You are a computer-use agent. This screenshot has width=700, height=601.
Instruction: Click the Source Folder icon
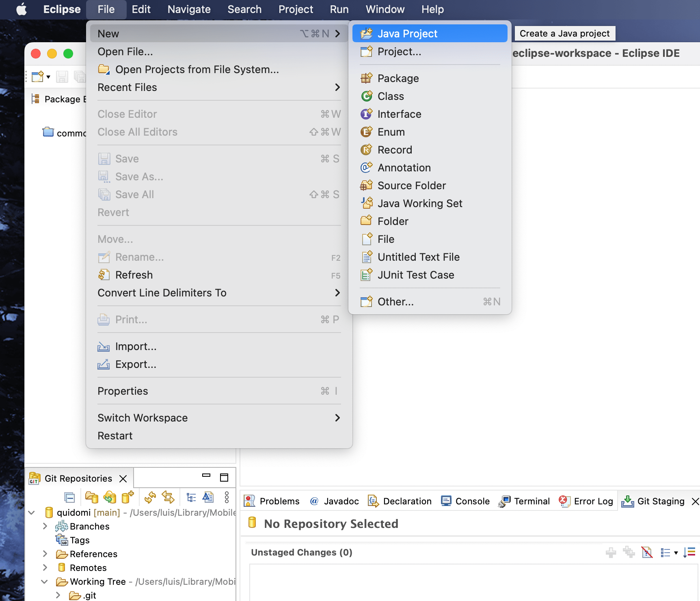pyautogui.click(x=366, y=186)
